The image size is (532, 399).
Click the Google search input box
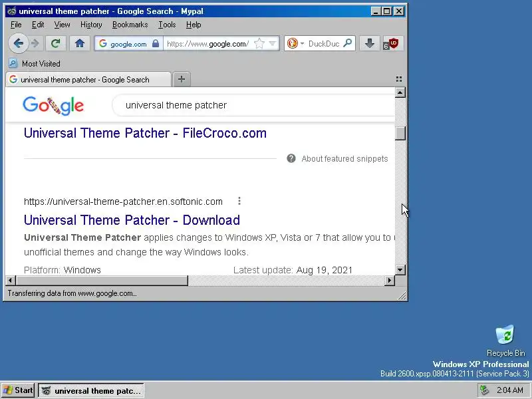254,105
